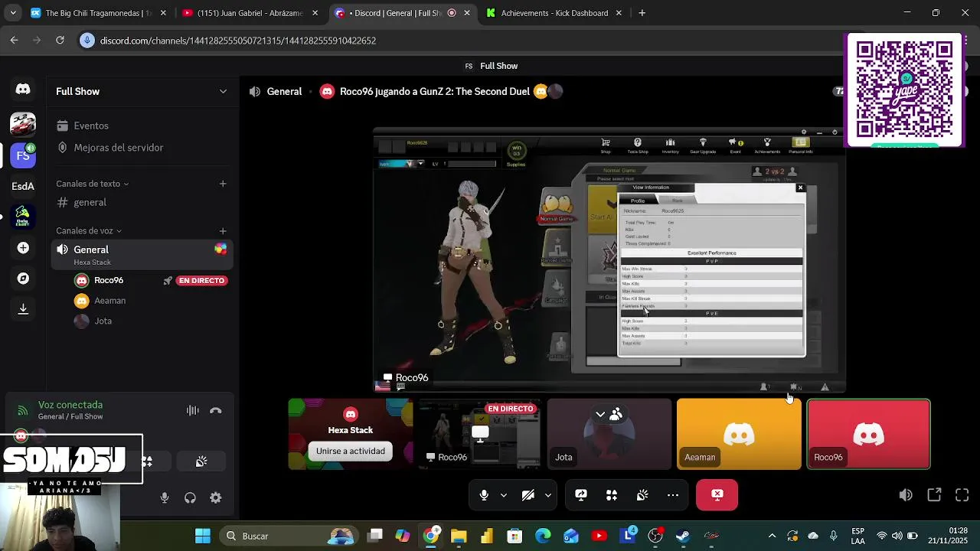
Task: Open user settings gear
Action: 216,497
